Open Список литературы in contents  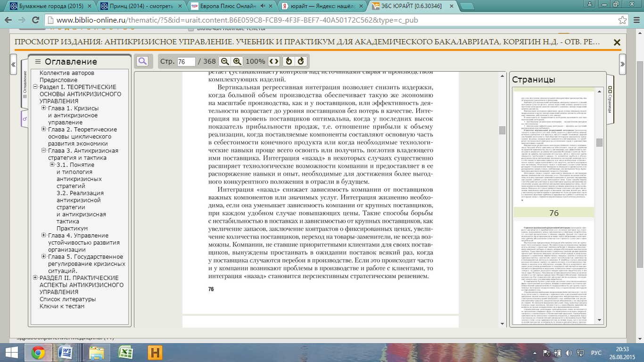pos(67,299)
